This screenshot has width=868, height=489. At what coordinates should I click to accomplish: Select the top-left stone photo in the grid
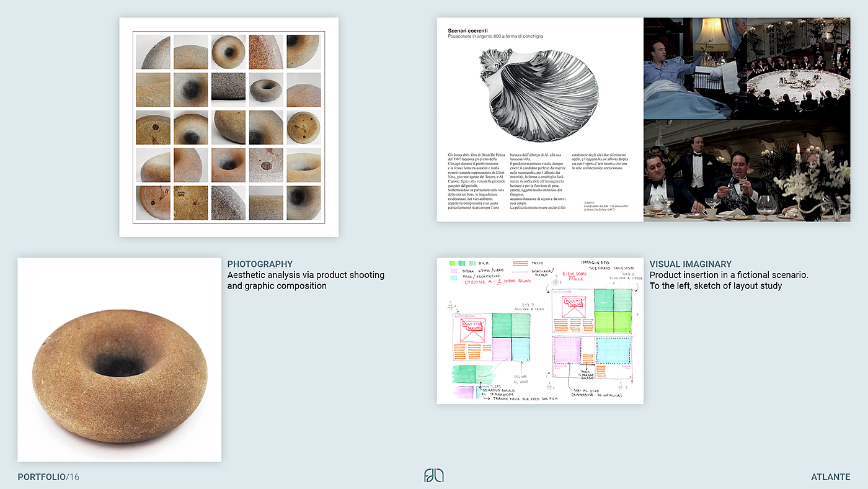(x=153, y=52)
